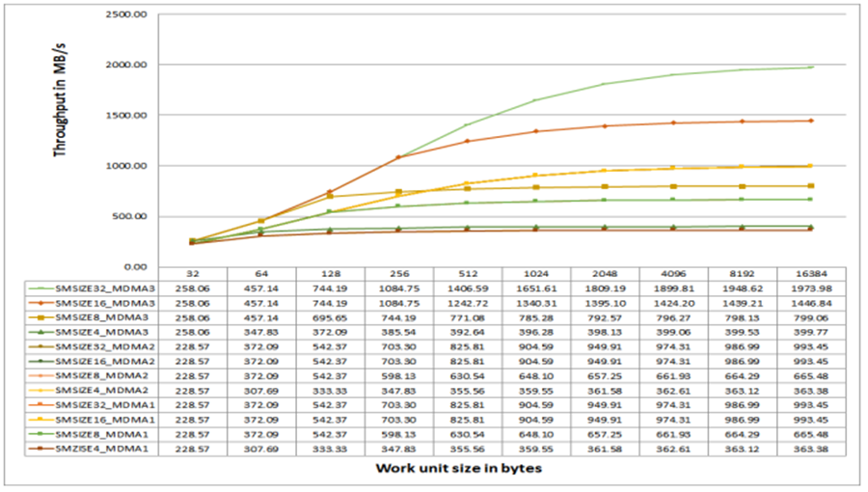The image size is (868, 492).
Task: Select the 2048 column header
Action: 605,273
